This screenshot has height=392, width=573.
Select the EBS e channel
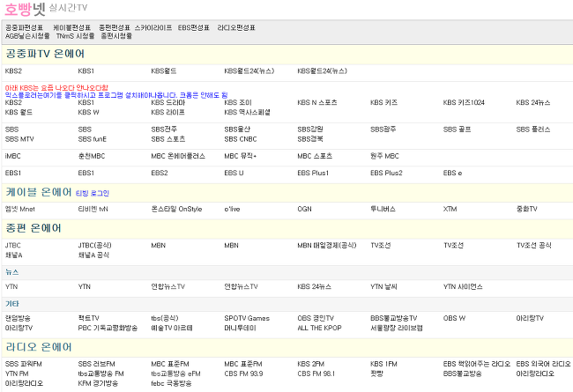pyautogui.click(x=452, y=173)
